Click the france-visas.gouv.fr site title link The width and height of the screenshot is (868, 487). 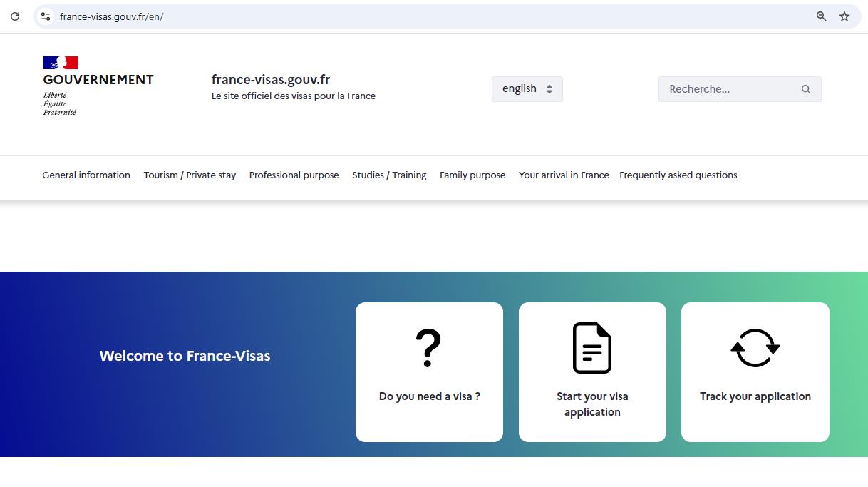tap(271, 79)
